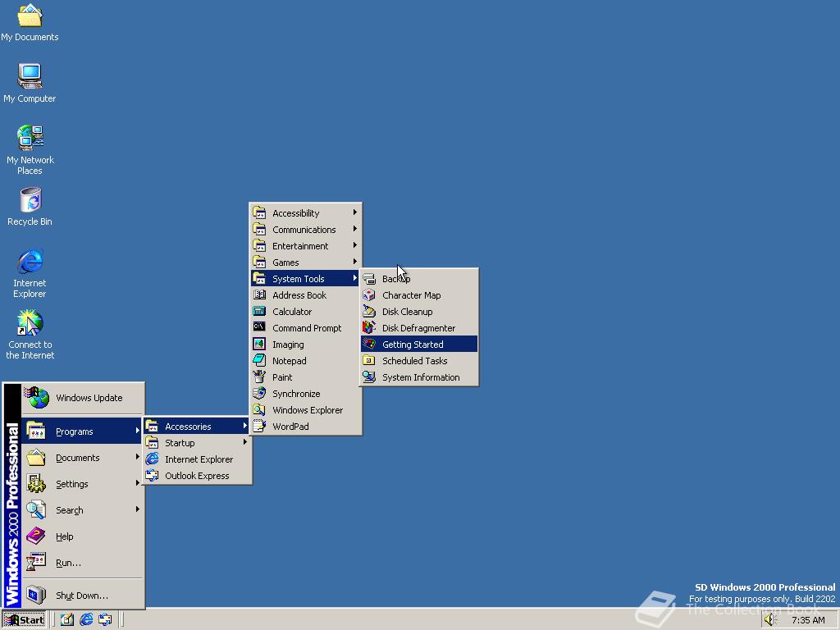Launch Outlook Express from quick launch bar
Viewport: 840px width, 630px height.
(x=105, y=620)
